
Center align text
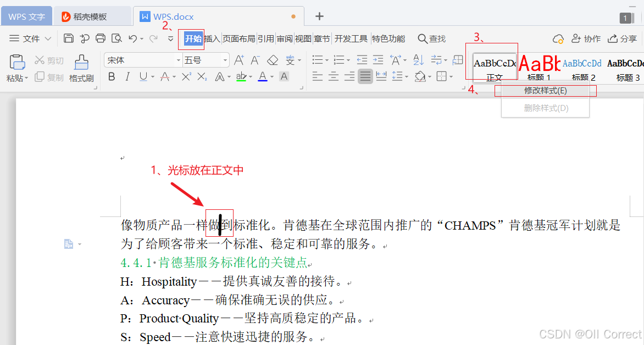[x=334, y=76]
